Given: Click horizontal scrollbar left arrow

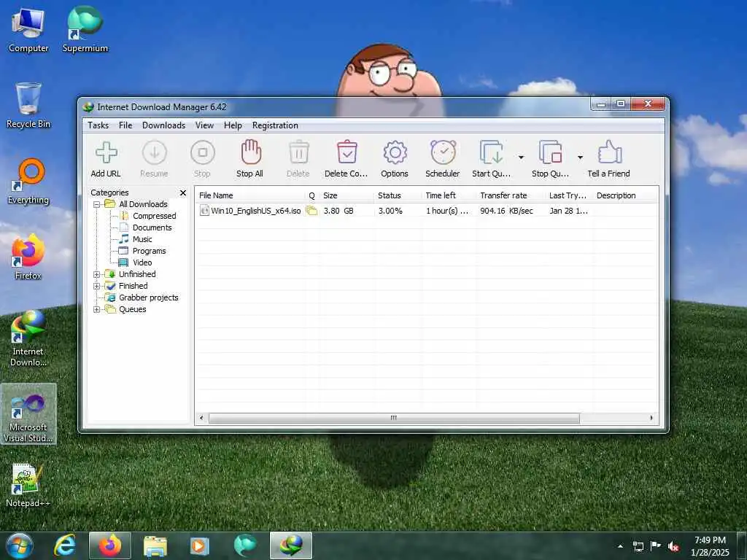Looking at the screenshot, I should click(201, 418).
